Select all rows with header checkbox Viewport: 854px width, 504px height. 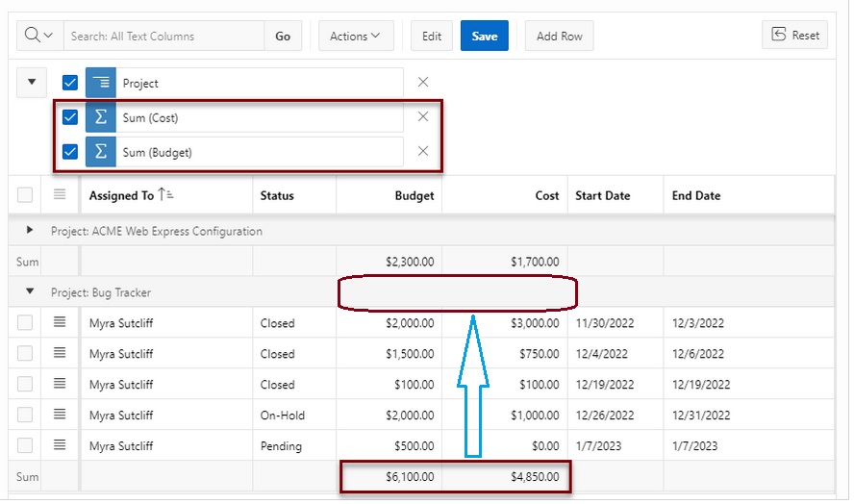pos(25,194)
